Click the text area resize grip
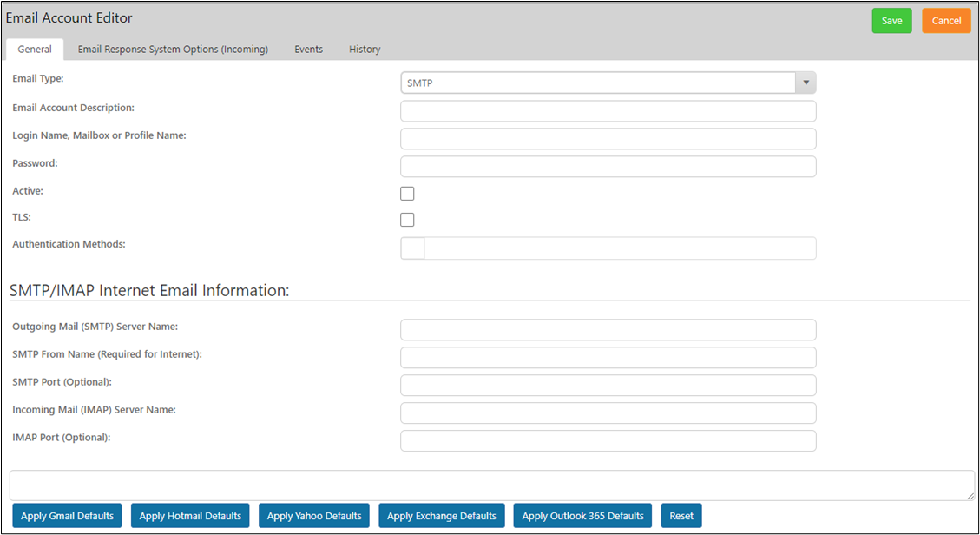Screen dimensions: 980x535 (970, 496)
